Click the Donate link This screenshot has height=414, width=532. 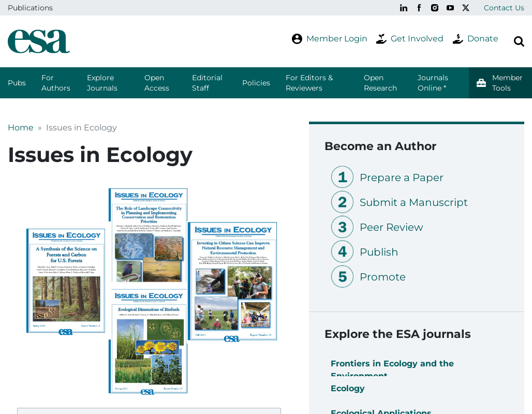click(x=482, y=39)
